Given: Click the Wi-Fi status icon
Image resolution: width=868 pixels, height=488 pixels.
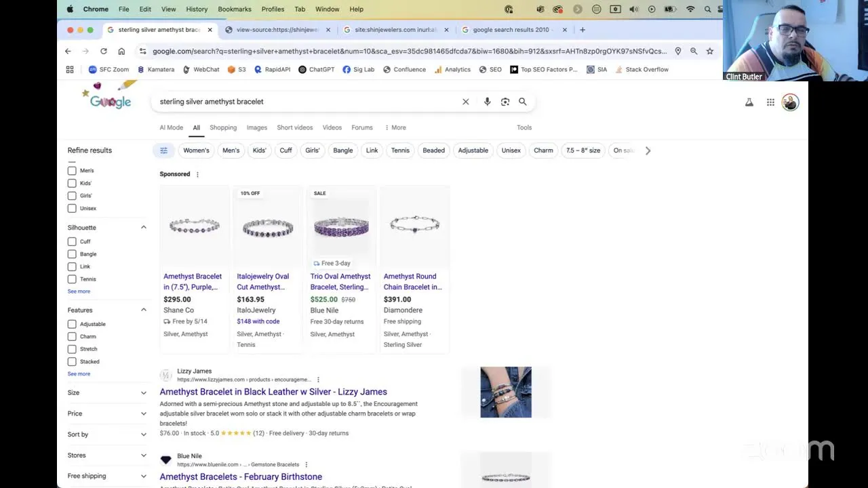Looking at the screenshot, I should tap(690, 9).
